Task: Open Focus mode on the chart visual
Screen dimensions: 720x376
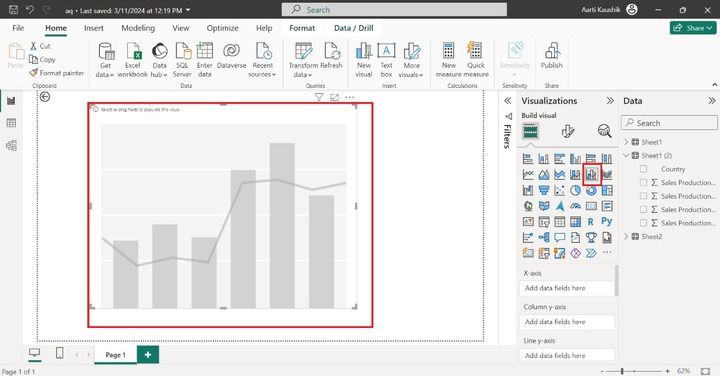Action: click(334, 97)
